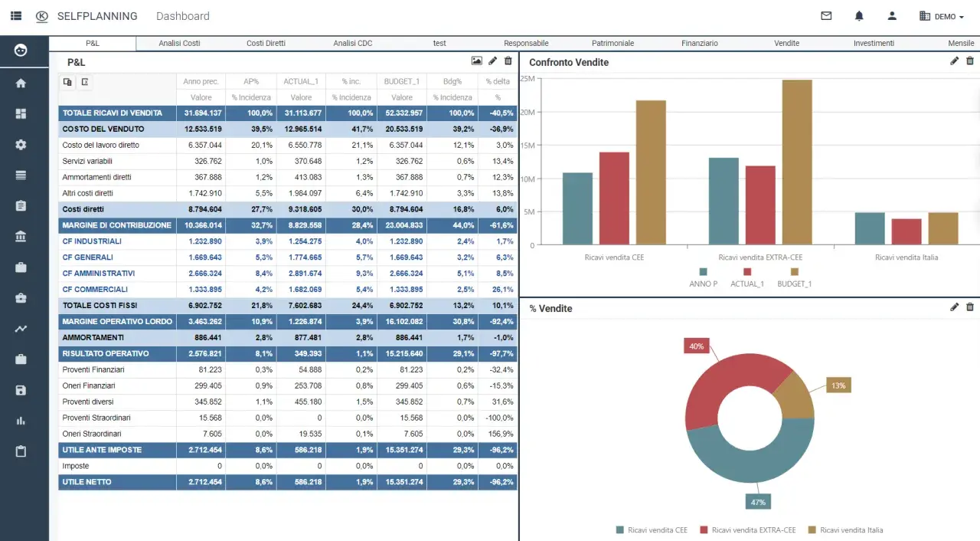Open the clipboard document sidebar icon
The height and width of the screenshot is (541, 980).
(21, 205)
